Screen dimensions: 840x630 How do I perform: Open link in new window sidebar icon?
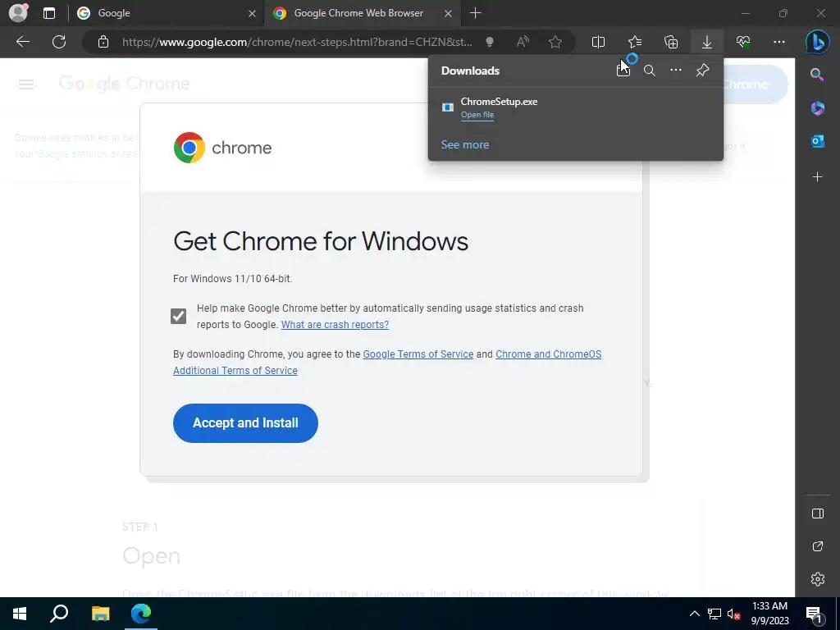(818, 546)
